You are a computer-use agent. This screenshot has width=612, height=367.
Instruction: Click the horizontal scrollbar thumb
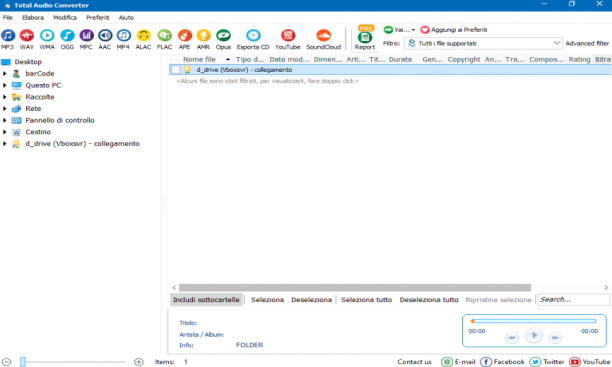click(x=355, y=288)
